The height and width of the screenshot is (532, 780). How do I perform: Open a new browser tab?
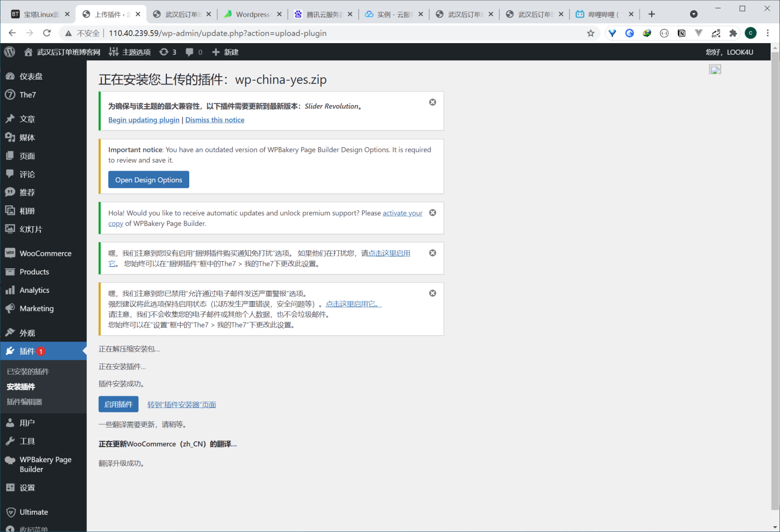point(652,14)
